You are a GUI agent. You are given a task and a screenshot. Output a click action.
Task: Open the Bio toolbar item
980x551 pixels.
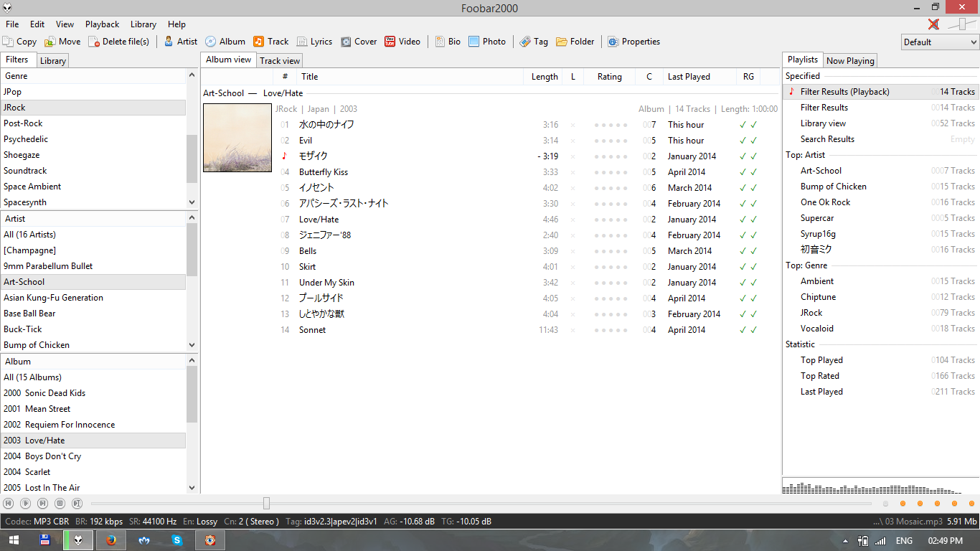click(x=448, y=42)
